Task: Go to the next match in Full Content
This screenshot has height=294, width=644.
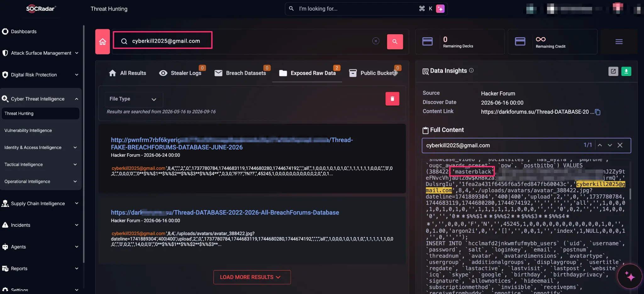Action: pyautogui.click(x=610, y=145)
